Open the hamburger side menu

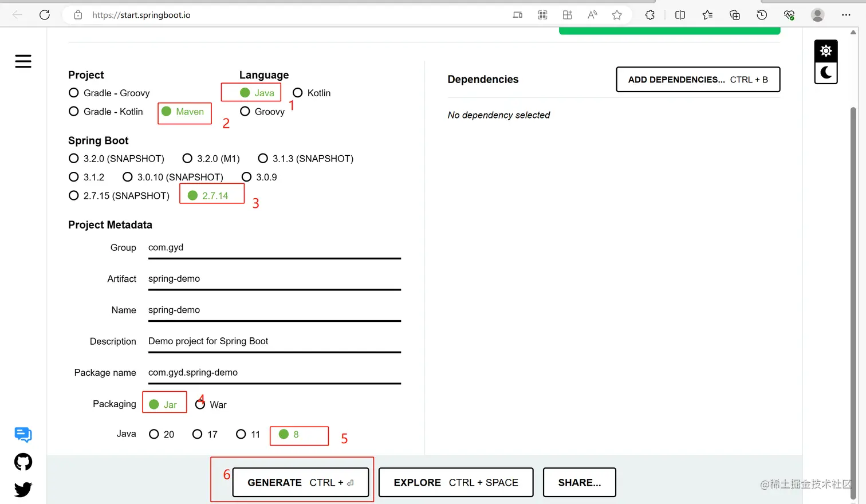point(23,61)
